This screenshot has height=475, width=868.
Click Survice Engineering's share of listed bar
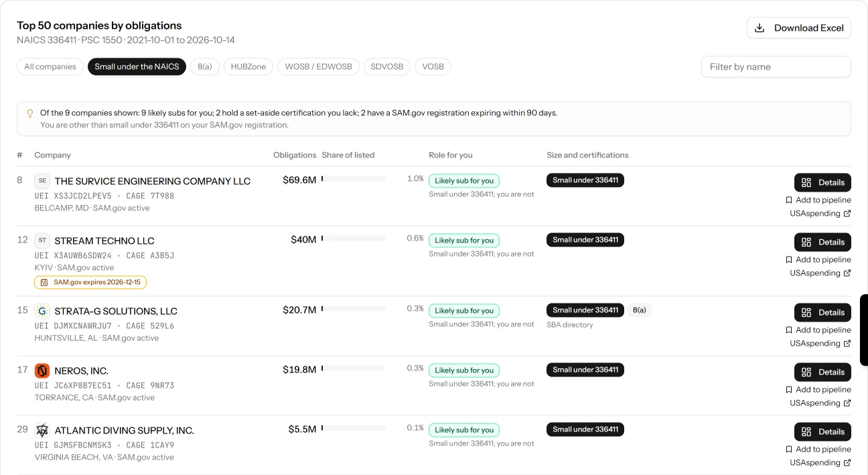pos(354,179)
